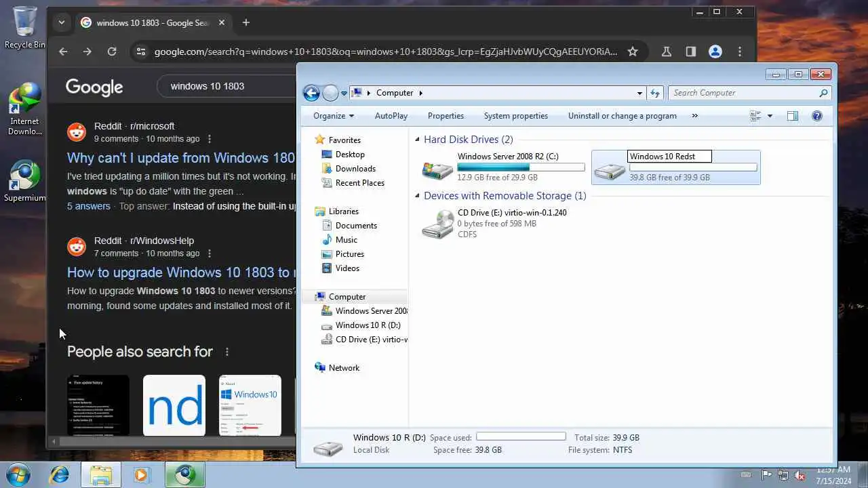The height and width of the screenshot is (488, 868).
Task: Open Videos library
Action: point(347,268)
